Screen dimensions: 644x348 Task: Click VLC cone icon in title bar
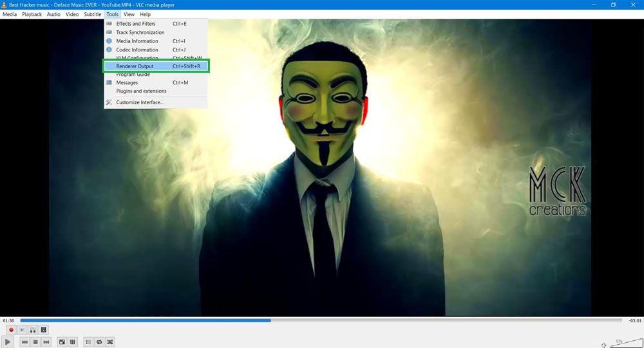[4, 5]
